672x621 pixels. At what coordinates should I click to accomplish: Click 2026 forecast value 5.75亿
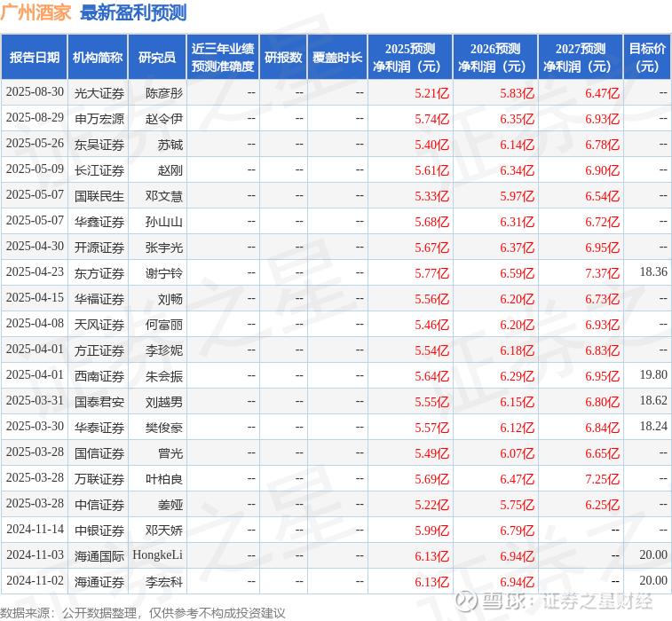point(517,505)
